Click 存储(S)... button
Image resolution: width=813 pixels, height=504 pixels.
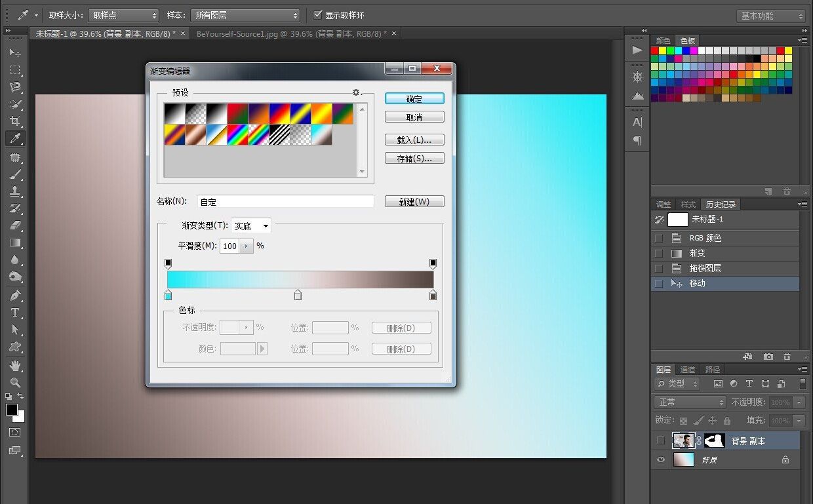pyautogui.click(x=414, y=158)
